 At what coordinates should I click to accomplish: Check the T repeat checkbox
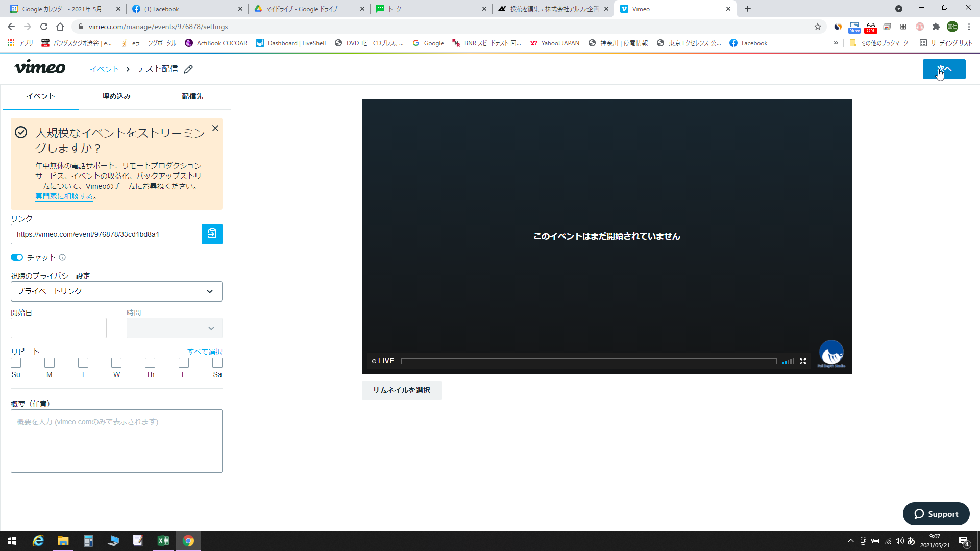pyautogui.click(x=83, y=363)
